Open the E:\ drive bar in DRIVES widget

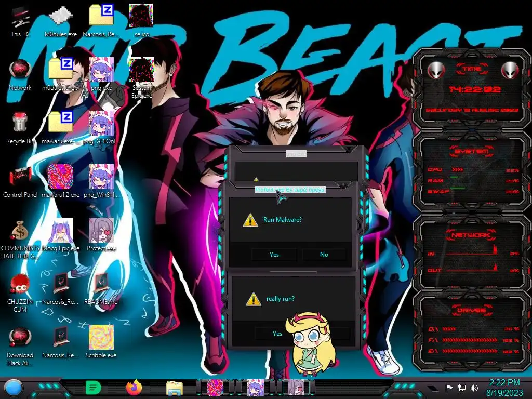(474, 351)
